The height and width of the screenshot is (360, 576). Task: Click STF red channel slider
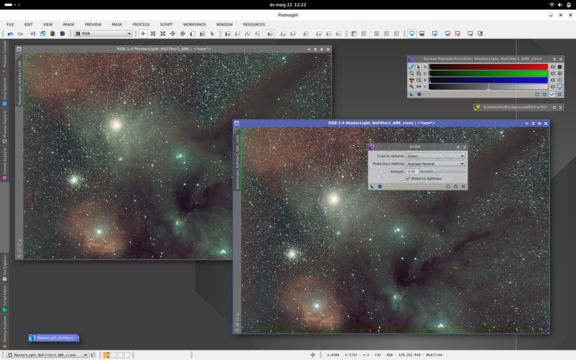point(489,67)
